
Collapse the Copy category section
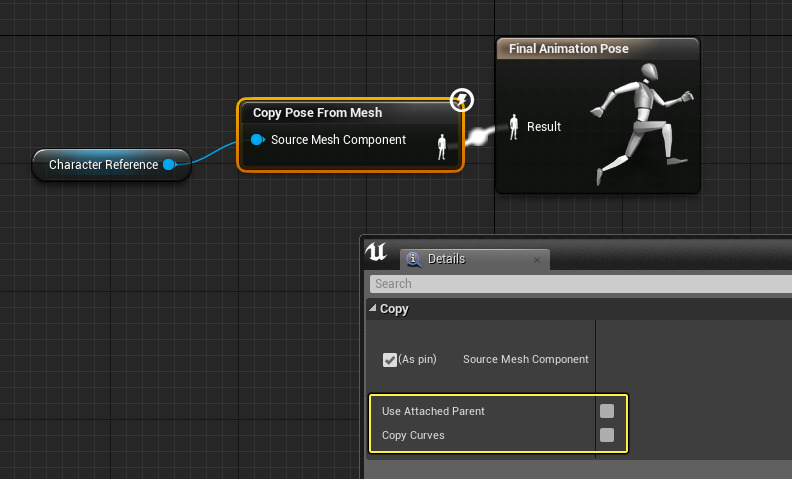pos(374,309)
